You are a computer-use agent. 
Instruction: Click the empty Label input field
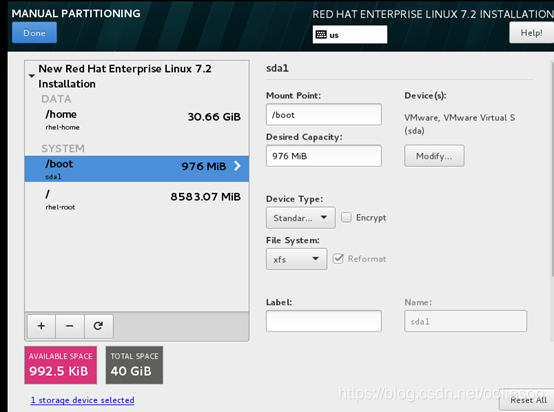click(324, 321)
